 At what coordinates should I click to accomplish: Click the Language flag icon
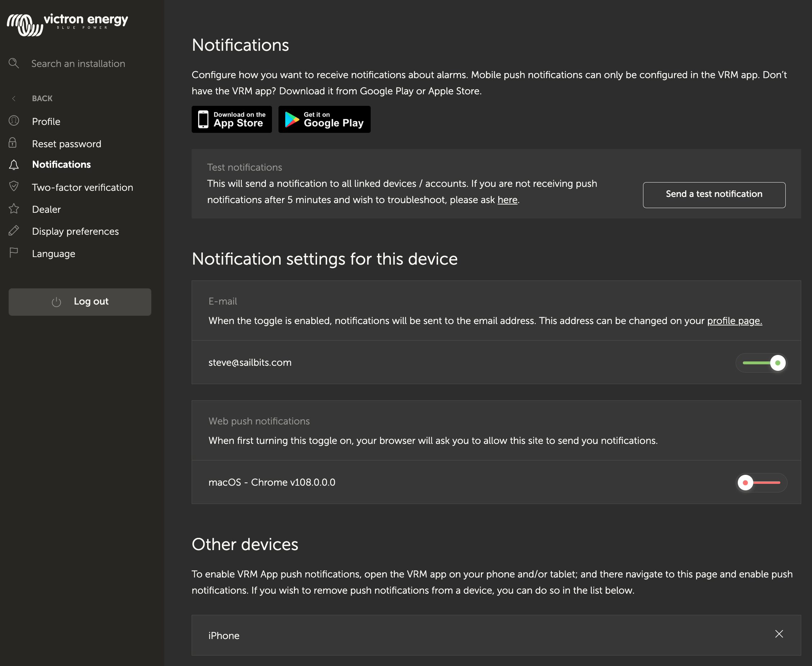pyautogui.click(x=14, y=253)
